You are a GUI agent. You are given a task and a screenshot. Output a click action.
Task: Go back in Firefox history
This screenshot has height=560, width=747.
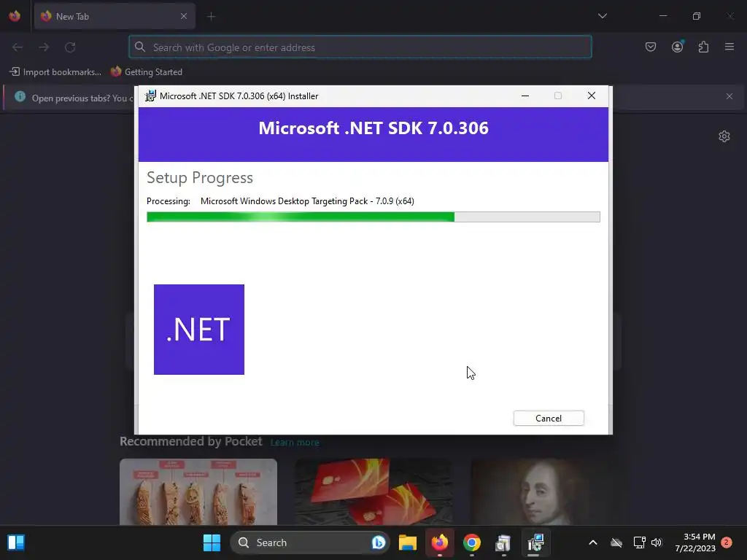(x=18, y=47)
